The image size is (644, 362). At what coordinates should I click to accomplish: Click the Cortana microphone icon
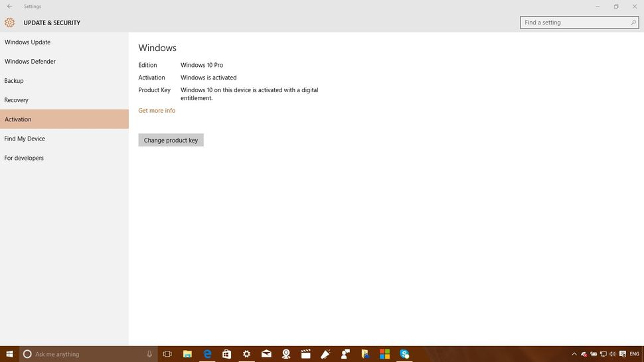(149, 354)
